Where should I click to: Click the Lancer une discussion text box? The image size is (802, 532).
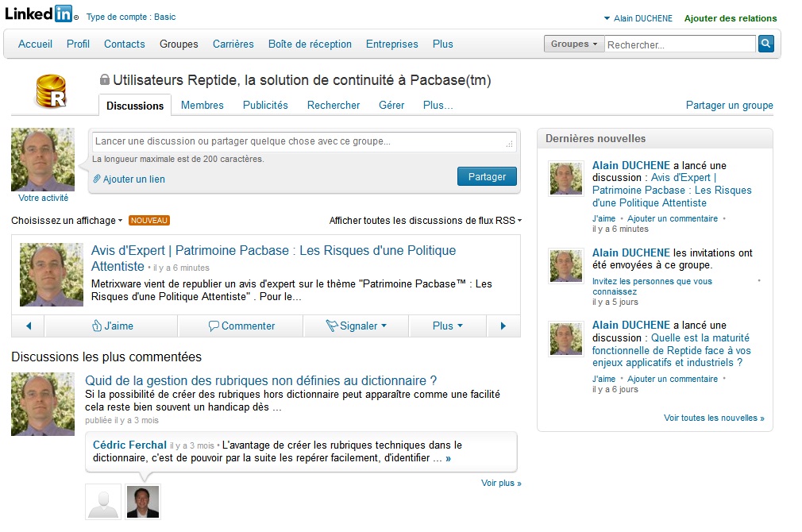(x=304, y=141)
